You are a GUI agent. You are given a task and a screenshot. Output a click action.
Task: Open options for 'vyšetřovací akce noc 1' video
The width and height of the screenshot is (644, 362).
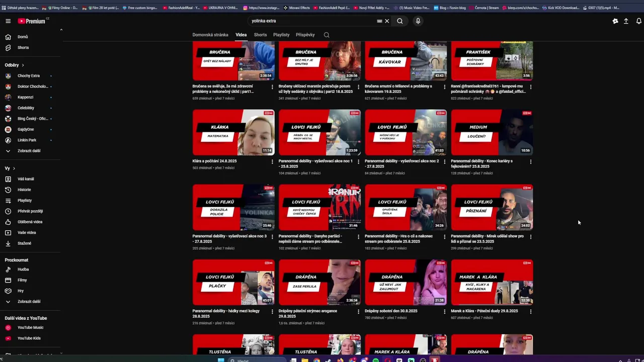(358, 162)
